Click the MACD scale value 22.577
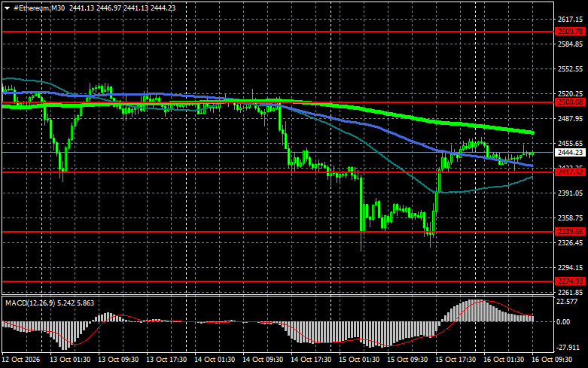Viewport: 588px width, 368px height. coord(567,302)
